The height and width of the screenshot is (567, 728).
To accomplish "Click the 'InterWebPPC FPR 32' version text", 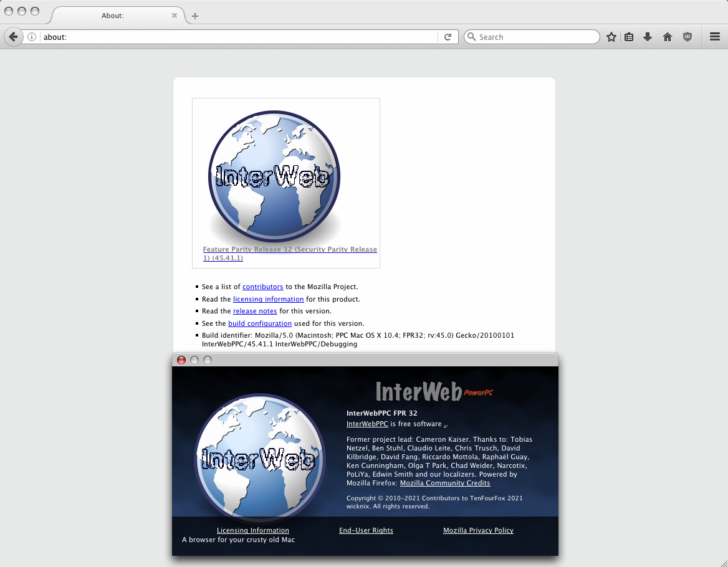I will (x=381, y=413).
